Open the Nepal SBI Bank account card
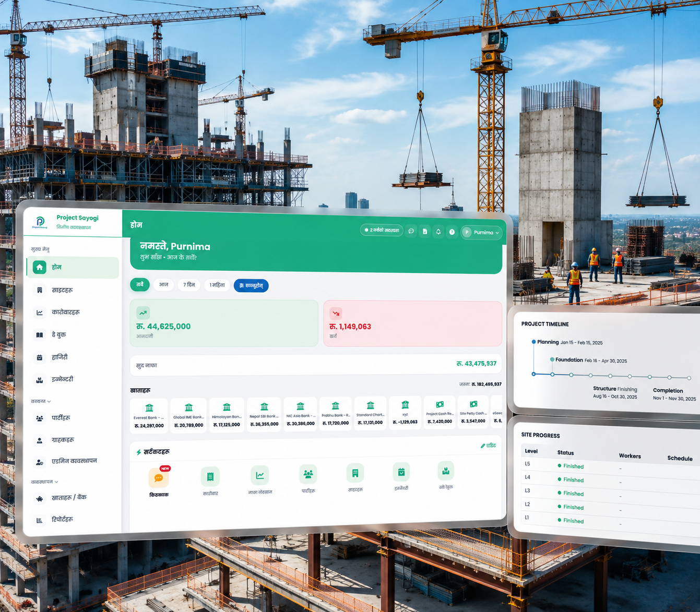The width and height of the screenshot is (700, 612). click(264, 414)
